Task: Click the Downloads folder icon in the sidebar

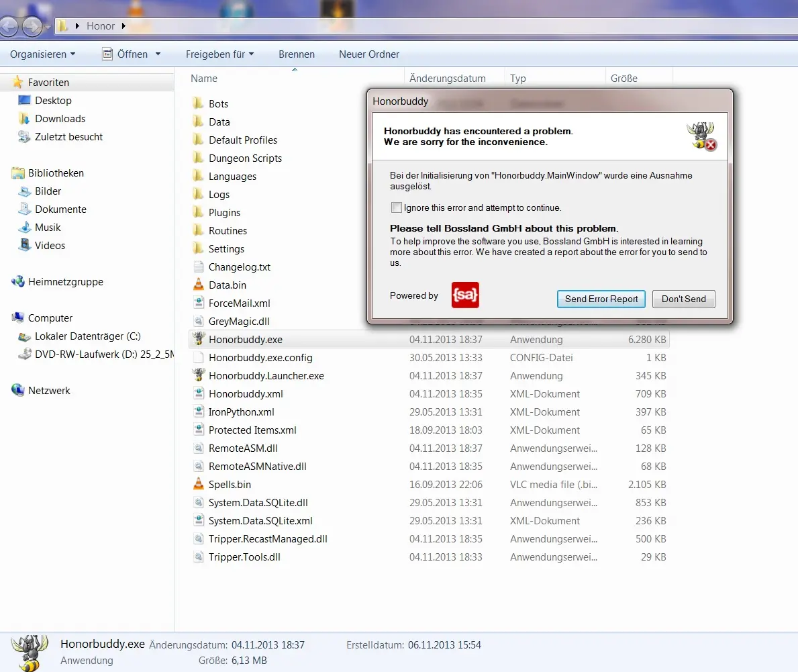Action: click(x=24, y=118)
